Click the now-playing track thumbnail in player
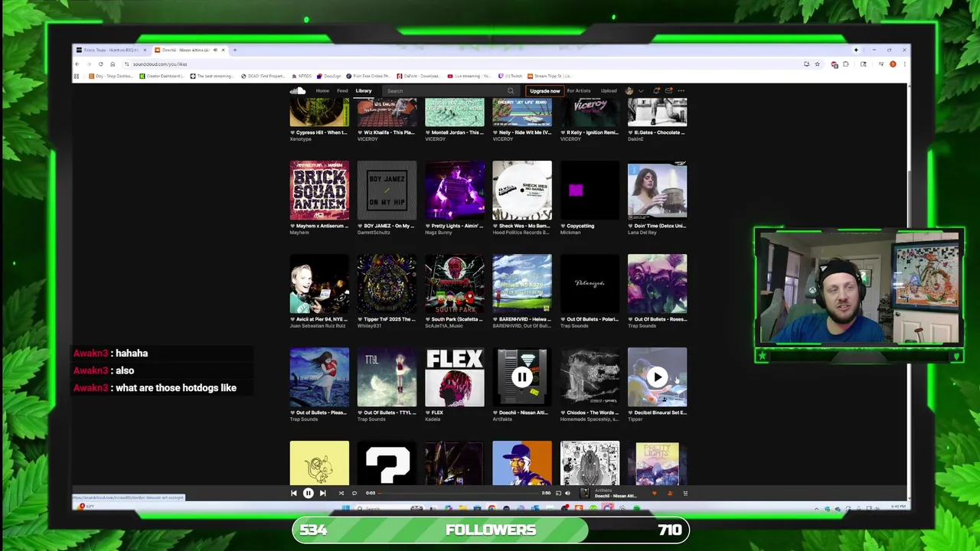Image resolution: width=980 pixels, height=551 pixels. 584,493
